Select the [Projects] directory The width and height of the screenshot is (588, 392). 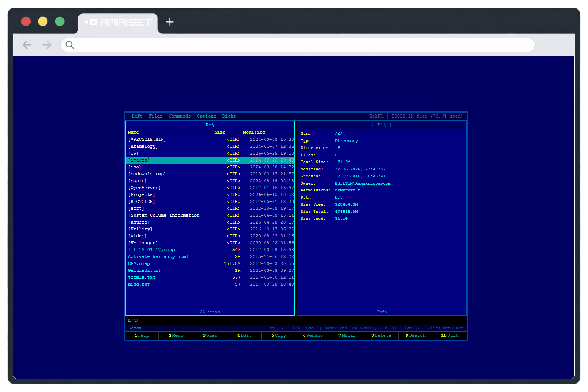pyautogui.click(x=210, y=195)
